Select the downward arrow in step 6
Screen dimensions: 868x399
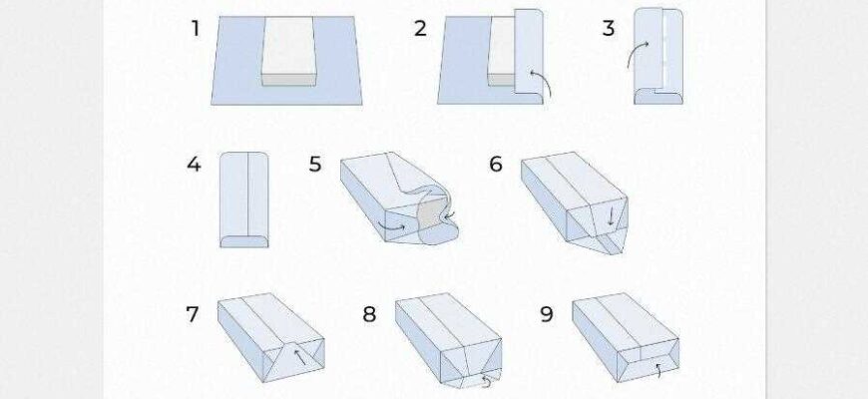pos(611,216)
